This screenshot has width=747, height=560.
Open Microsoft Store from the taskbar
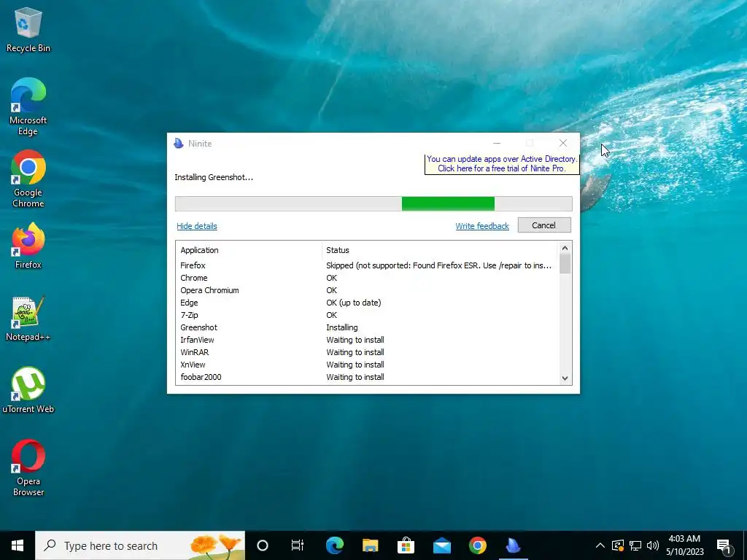[406, 545]
